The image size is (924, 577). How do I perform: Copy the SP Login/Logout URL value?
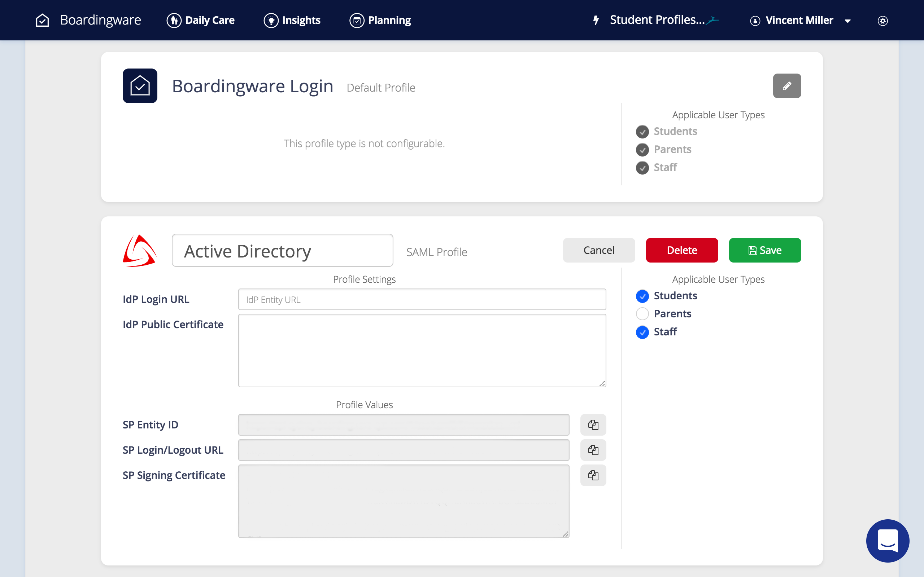click(593, 450)
